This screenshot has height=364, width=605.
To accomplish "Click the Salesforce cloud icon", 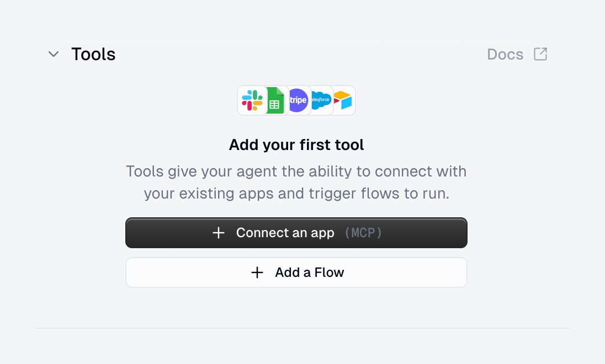I will [x=321, y=100].
